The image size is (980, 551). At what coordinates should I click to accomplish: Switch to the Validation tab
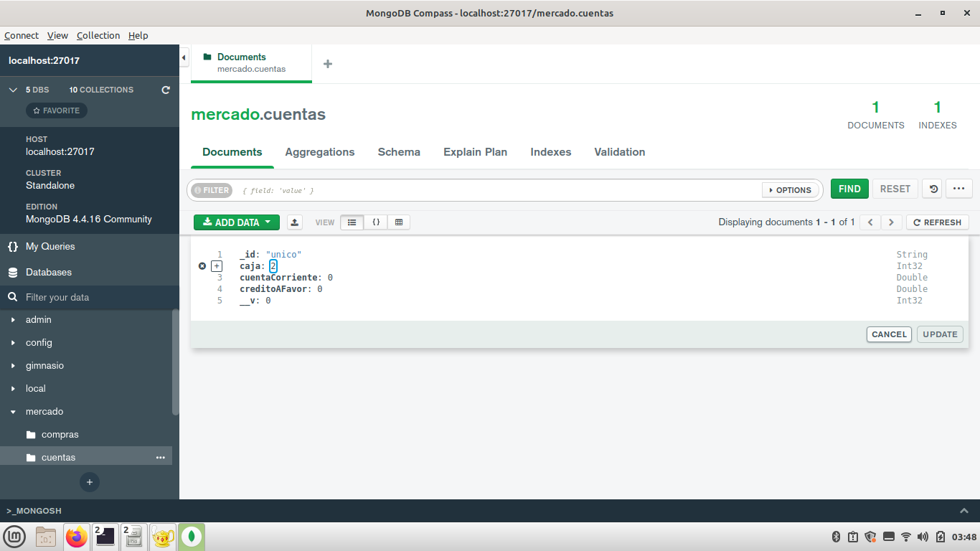(x=620, y=152)
